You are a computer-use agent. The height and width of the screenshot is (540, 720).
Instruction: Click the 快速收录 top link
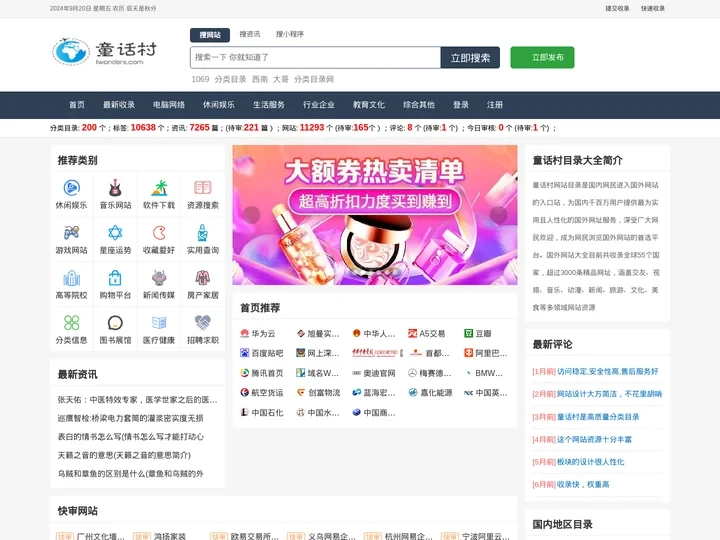tap(653, 8)
